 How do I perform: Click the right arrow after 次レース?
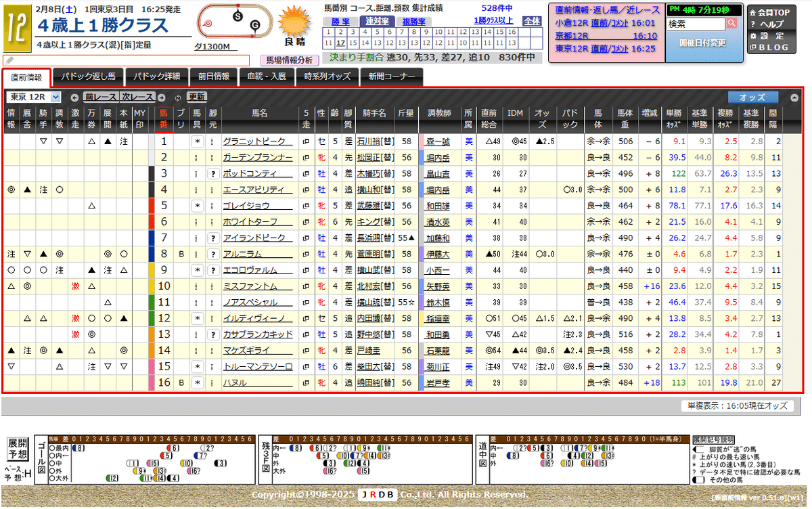[x=161, y=97]
